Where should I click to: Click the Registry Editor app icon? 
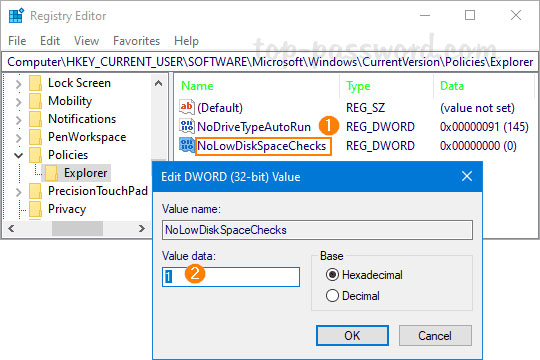point(16,16)
